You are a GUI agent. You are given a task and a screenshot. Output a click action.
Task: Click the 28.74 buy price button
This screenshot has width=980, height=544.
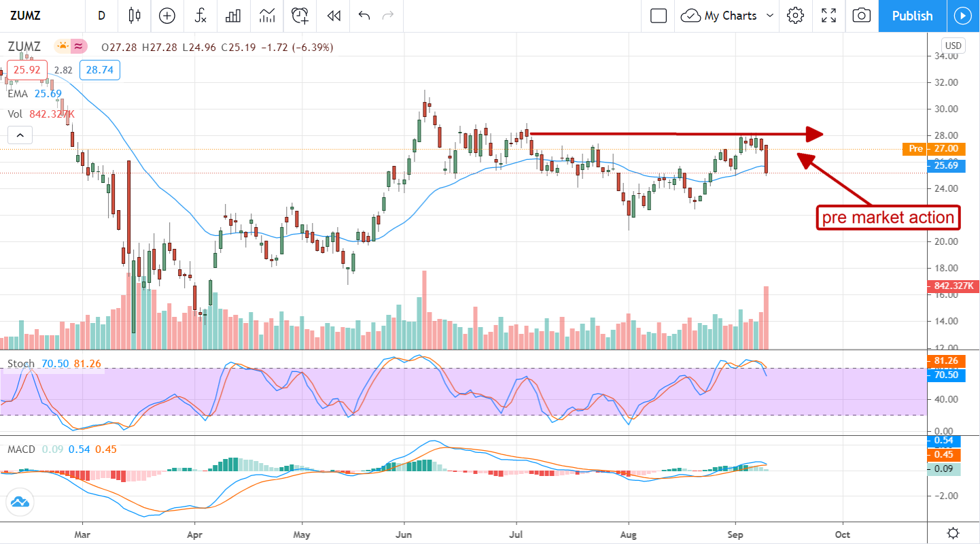point(99,70)
